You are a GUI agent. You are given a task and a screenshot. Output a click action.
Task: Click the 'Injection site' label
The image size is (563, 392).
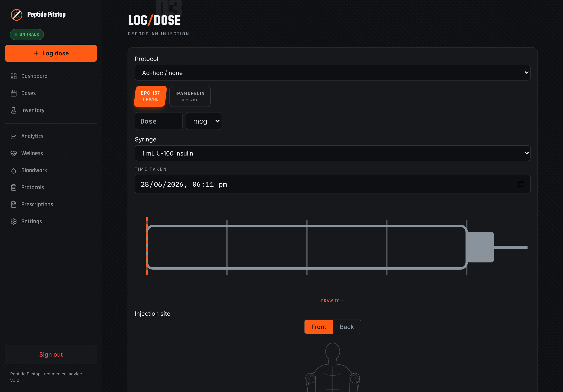(152, 314)
